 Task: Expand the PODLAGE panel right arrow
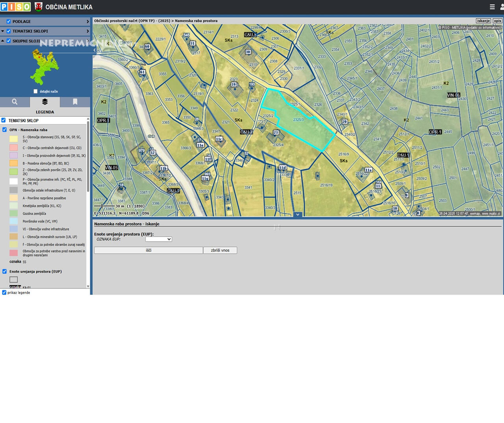[87, 22]
